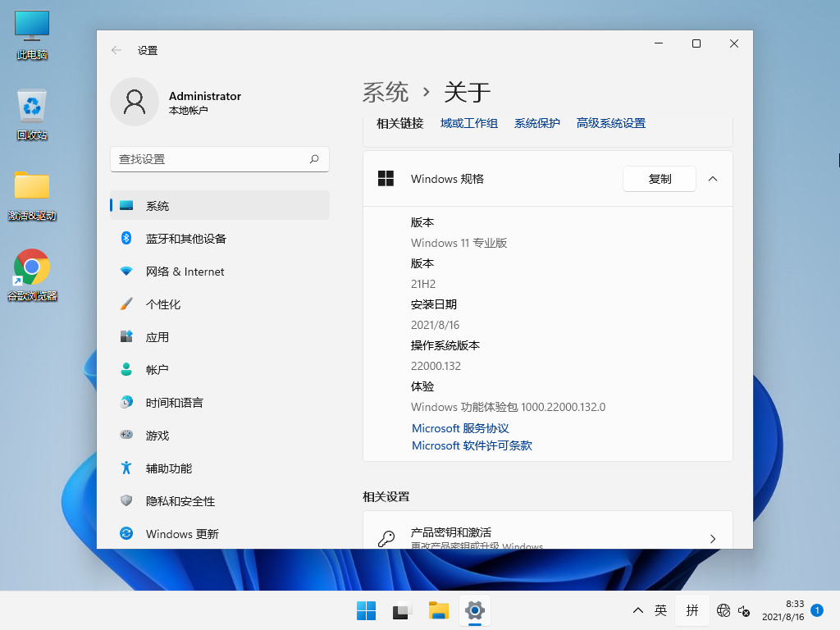Click the Bluetooth icon in the sidebar
840x630 pixels.
point(126,239)
